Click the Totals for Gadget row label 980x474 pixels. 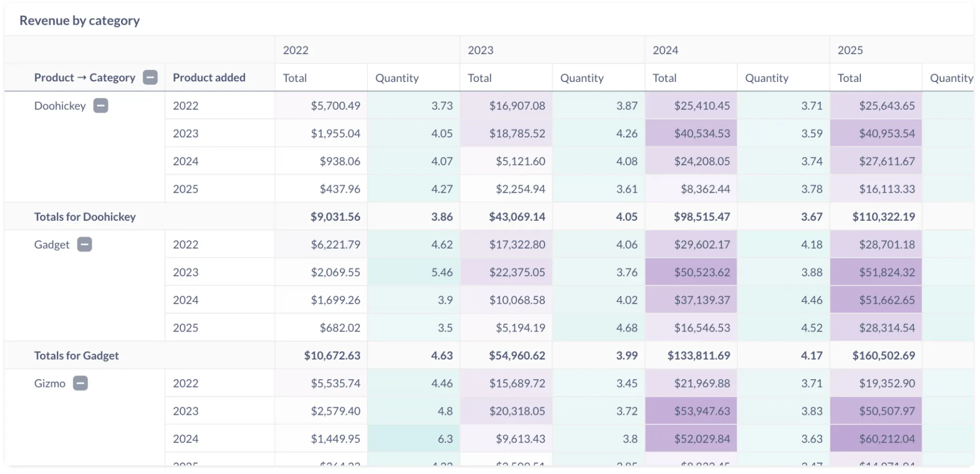click(x=76, y=355)
